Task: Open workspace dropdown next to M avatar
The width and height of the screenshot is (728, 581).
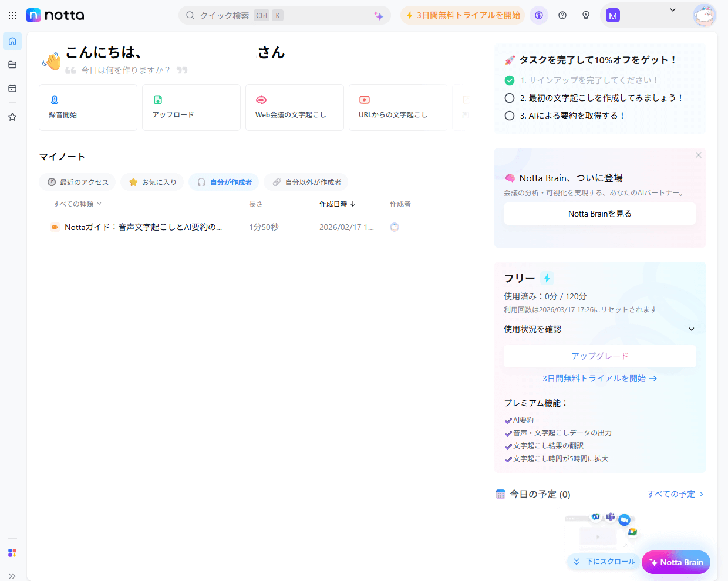Action: pos(673,11)
